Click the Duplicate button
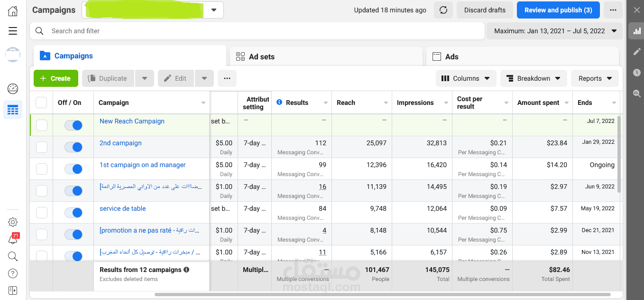The width and height of the screenshot is (644, 300). (108, 78)
